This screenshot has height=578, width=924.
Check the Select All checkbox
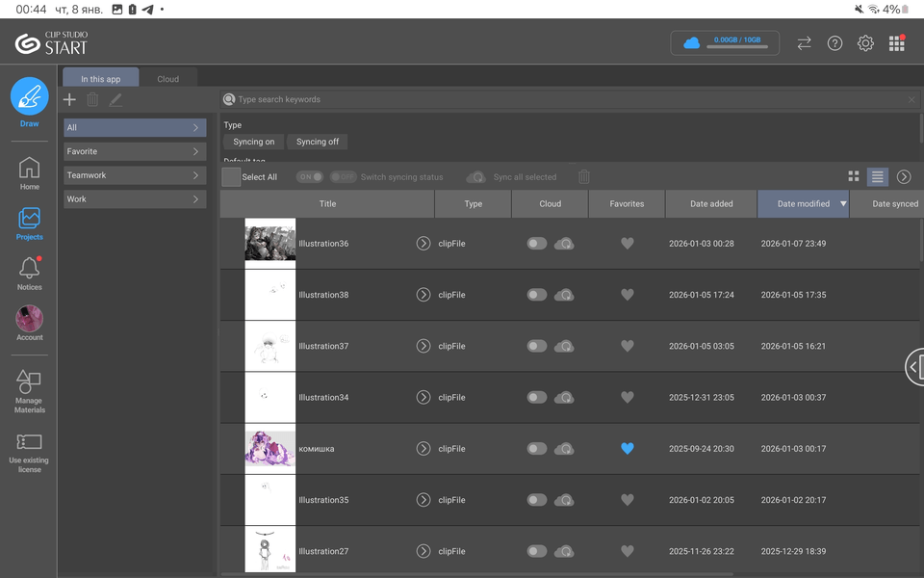(x=231, y=177)
